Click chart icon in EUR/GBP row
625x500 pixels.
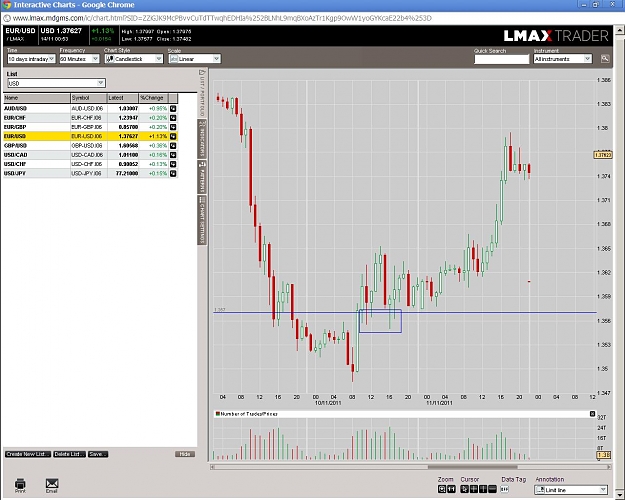tap(173, 127)
